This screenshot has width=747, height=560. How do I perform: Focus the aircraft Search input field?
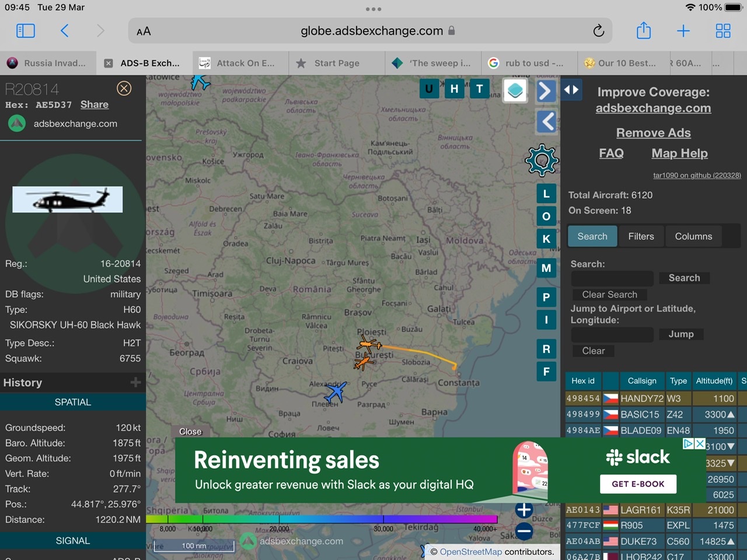(612, 278)
